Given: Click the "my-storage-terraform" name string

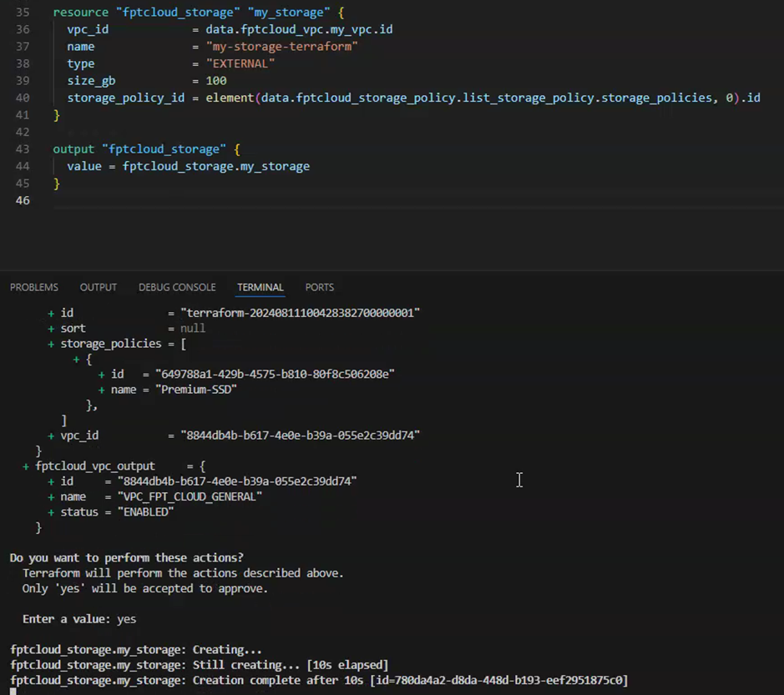Looking at the screenshot, I should click(281, 47).
